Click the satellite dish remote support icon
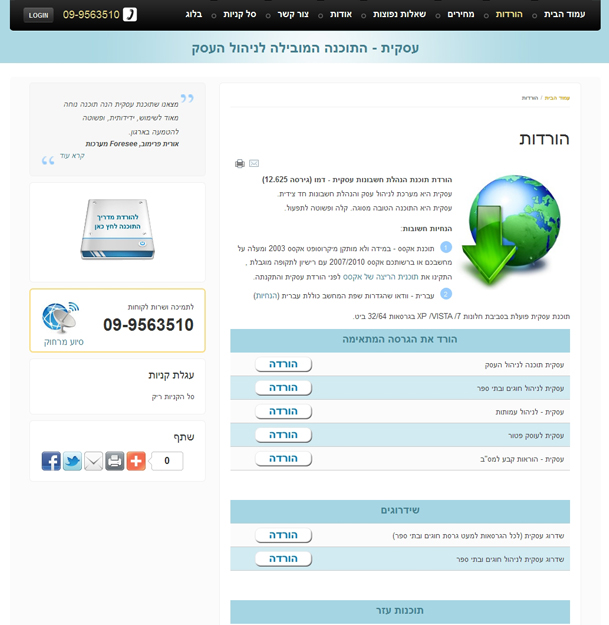609x625 pixels. point(60,316)
